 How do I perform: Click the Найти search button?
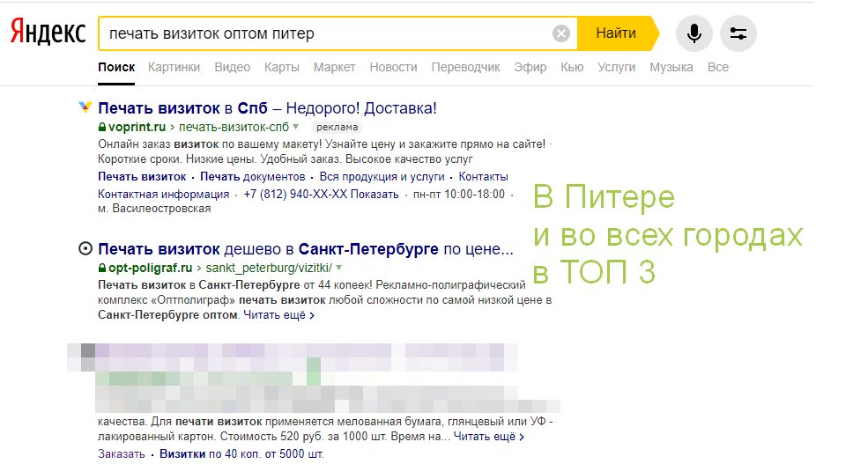[x=616, y=33]
